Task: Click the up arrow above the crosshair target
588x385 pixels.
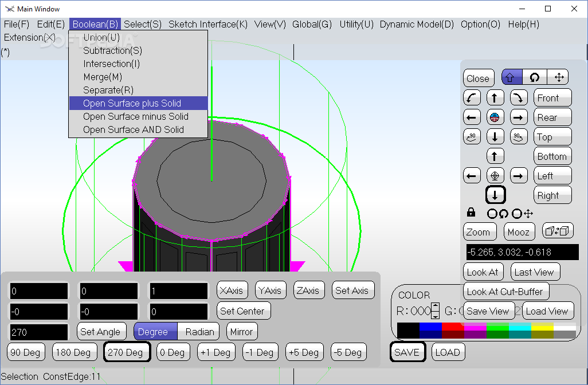Action: pos(495,156)
